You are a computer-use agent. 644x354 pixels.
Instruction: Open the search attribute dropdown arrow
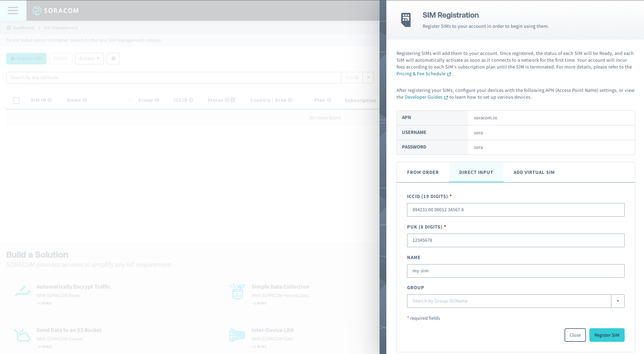pyautogui.click(x=368, y=78)
